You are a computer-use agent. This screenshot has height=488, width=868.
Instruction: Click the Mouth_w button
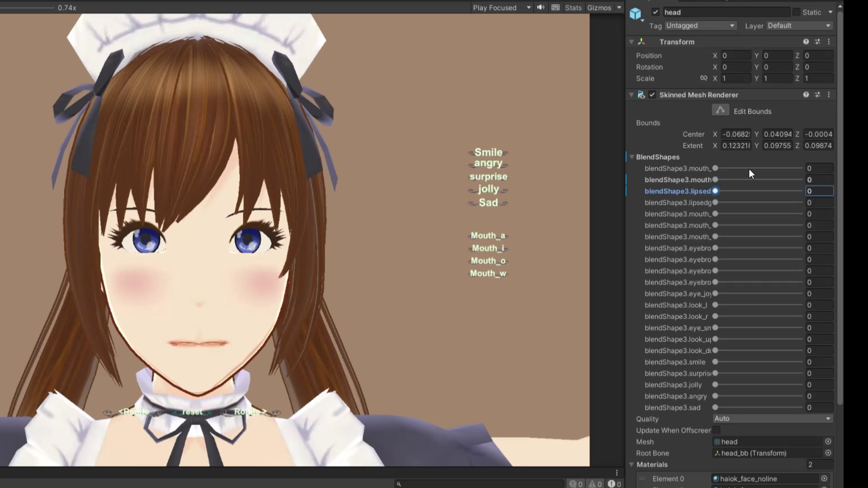click(x=488, y=273)
